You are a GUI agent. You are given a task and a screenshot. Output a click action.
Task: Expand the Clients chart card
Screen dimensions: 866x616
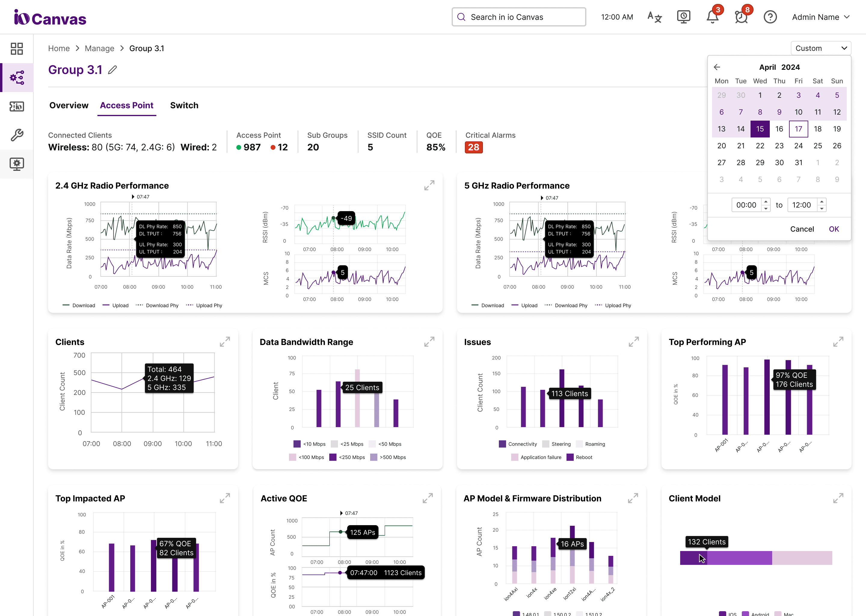point(225,342)
